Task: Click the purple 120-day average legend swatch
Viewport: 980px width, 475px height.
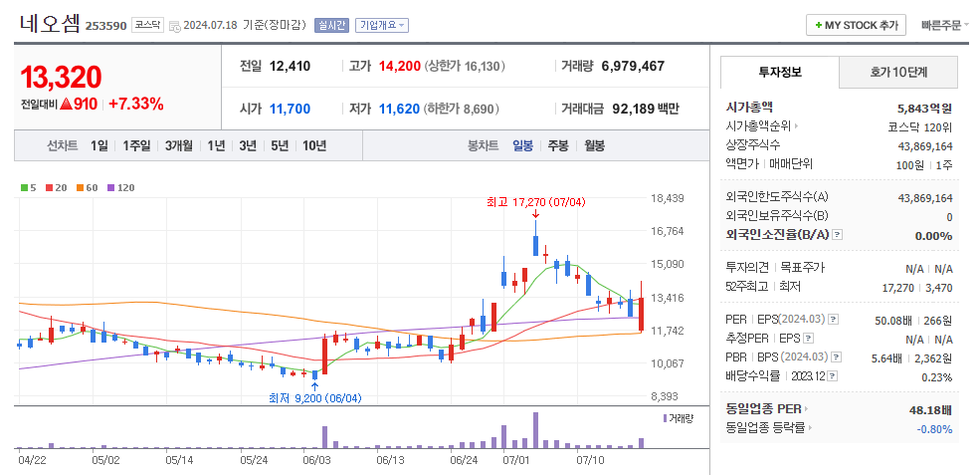Action: click(110, 188)
